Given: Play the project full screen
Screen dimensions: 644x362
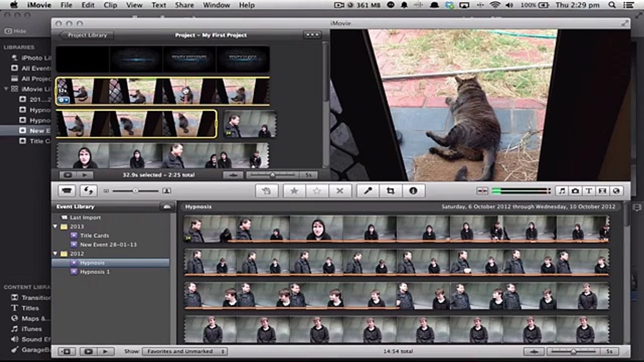Looking at the screenshot, I should [67, 175].
